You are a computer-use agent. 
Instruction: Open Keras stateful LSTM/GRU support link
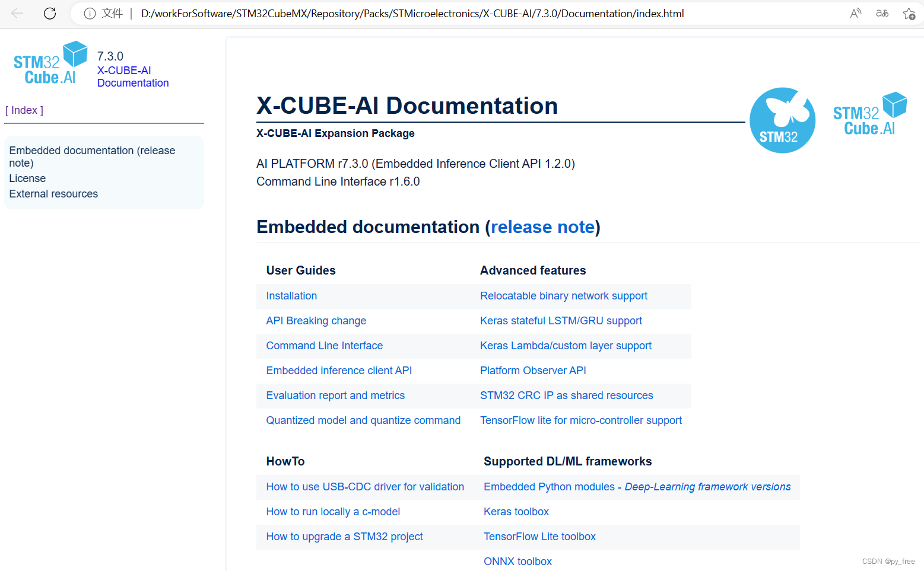pyautogui.click(x=561, y=321)
